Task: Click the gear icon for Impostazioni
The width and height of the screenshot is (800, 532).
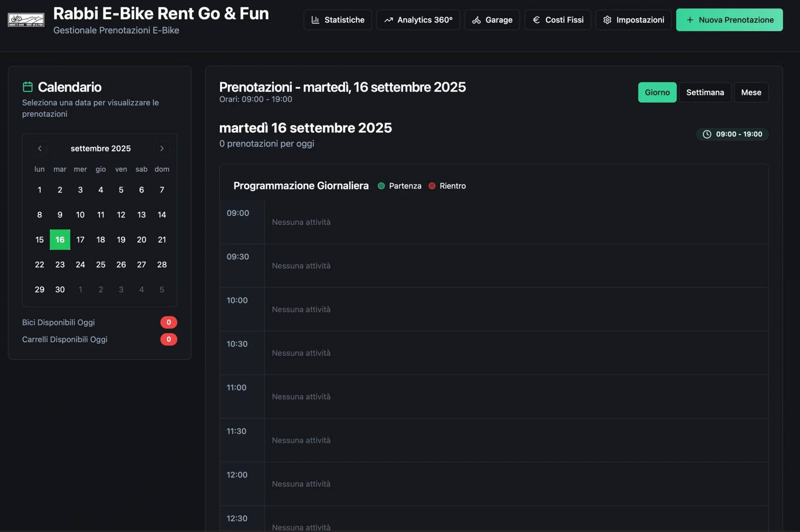Action: [x=607, y=20]
